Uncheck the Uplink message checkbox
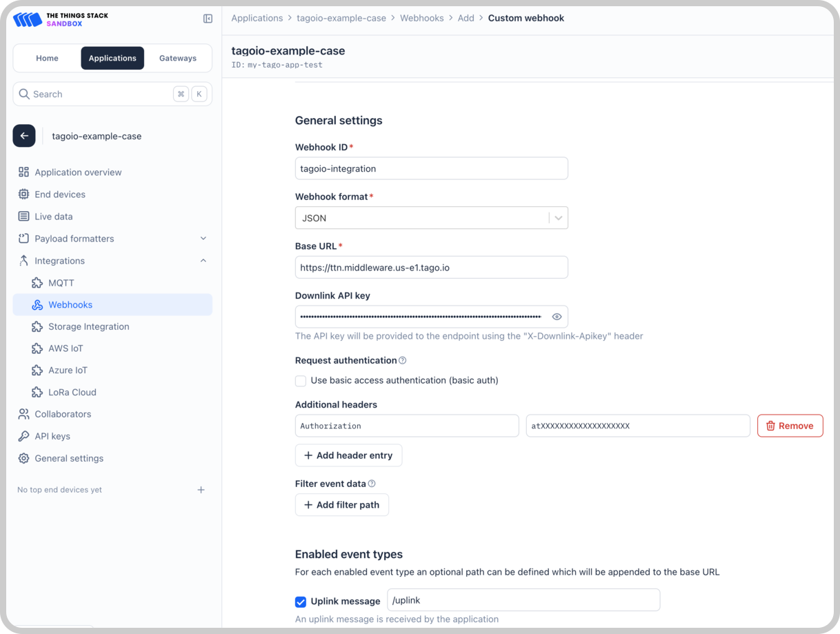The width and height of the screenshot is (840, 634). (301, 602)
